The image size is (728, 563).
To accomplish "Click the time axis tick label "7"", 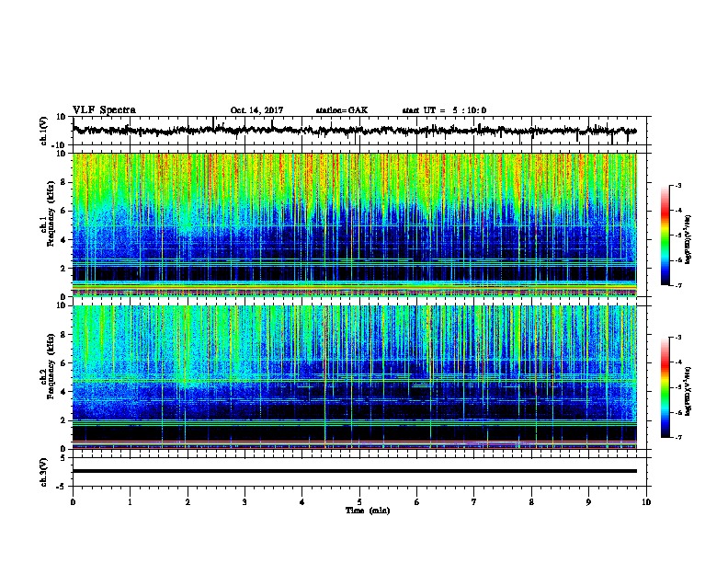I will pyautogui.click(x=474, y=502).
